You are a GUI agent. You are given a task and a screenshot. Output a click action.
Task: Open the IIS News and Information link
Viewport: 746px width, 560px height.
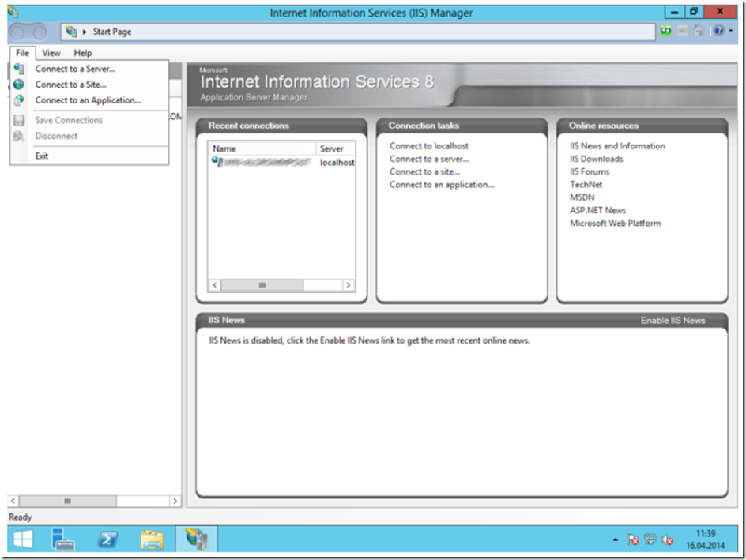coord(617,146)
